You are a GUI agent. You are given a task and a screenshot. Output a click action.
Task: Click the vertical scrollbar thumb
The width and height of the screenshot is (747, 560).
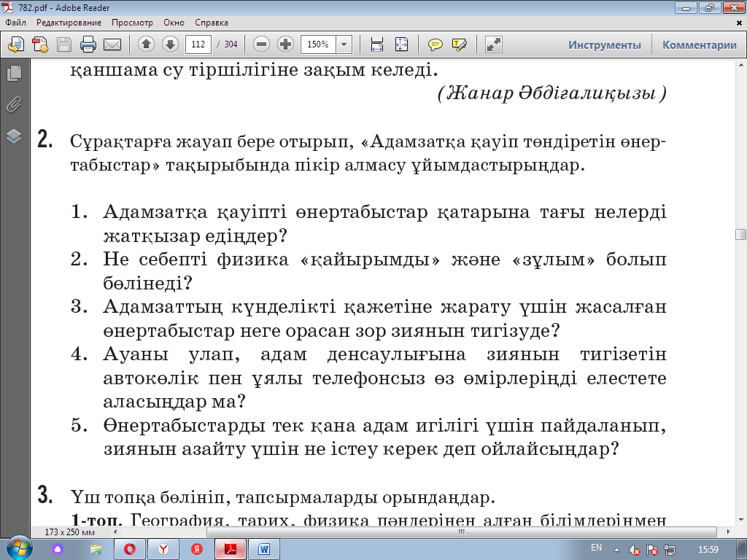[741, 234]
